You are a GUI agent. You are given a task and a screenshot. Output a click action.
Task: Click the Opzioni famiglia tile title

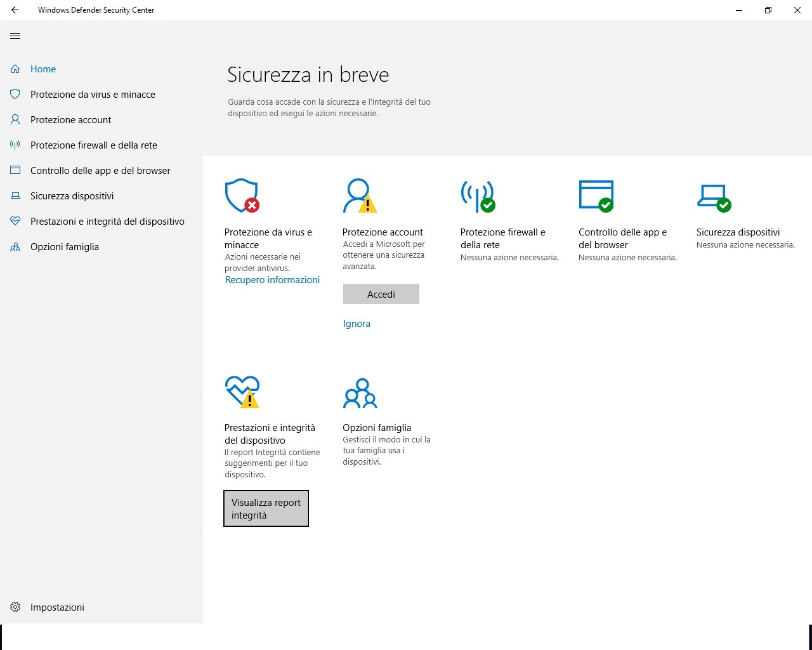click(377, 428)
